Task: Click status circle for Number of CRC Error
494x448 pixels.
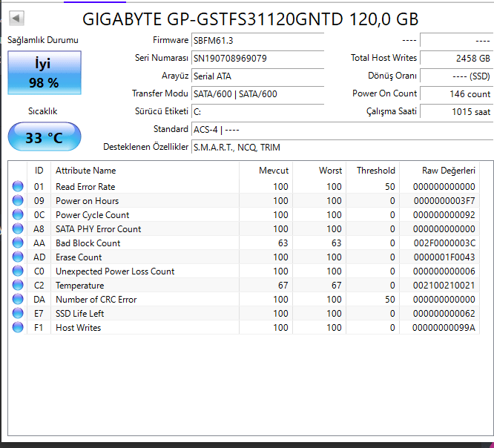Action: 18,300
